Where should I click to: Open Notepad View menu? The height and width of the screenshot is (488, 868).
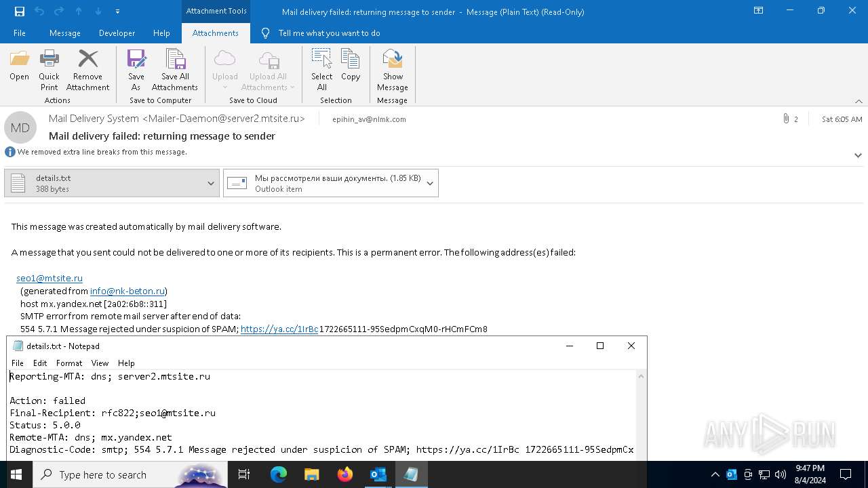100,363
